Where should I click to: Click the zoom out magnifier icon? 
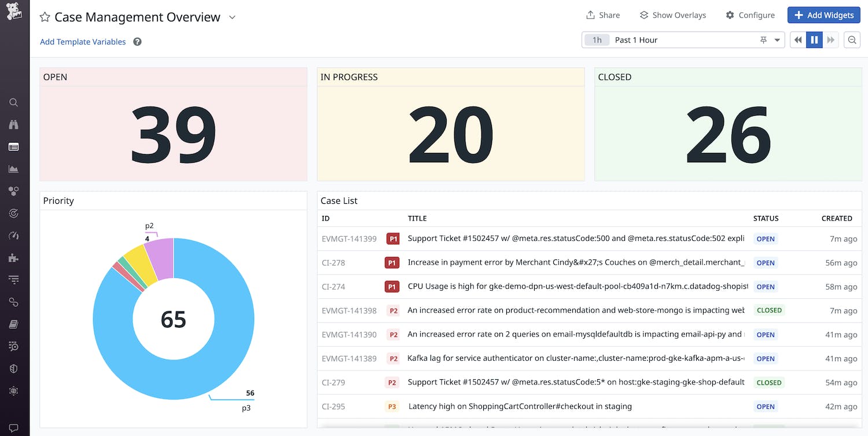852,40
